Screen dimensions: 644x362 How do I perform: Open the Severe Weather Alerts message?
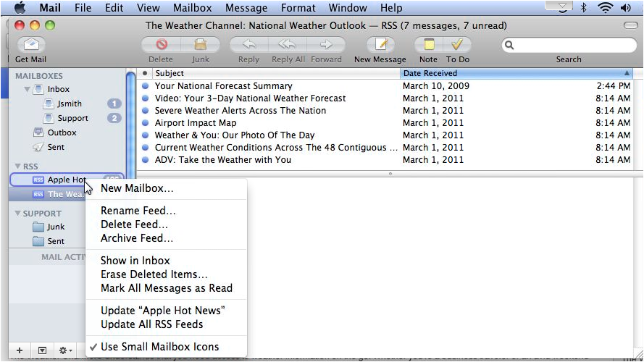(x=240, y=111)
